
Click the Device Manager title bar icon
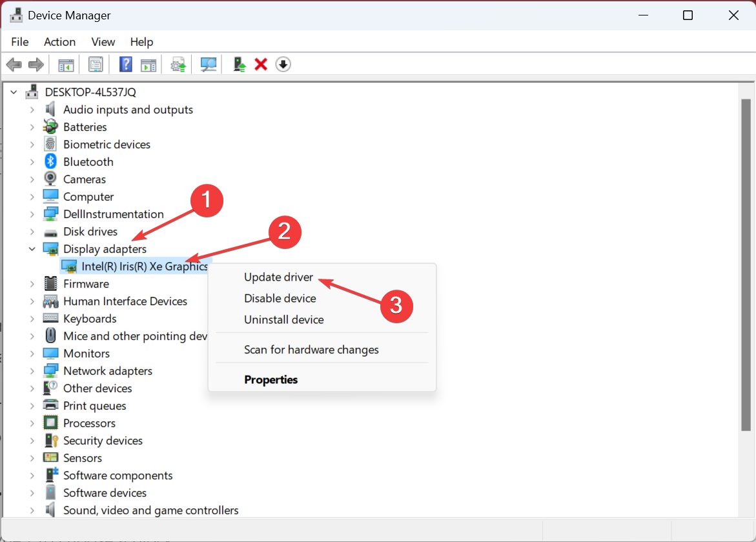pos(16,15)
